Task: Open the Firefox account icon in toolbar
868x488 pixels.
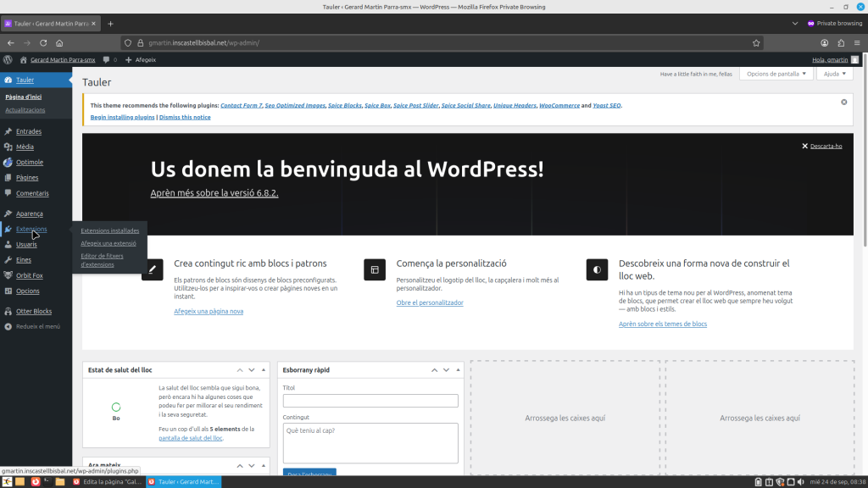Action: [824, 42]
